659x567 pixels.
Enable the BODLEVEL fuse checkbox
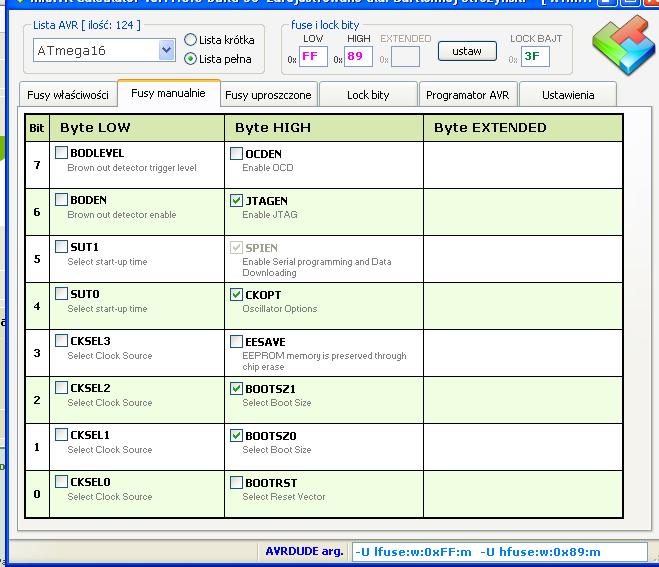[62, 153]
